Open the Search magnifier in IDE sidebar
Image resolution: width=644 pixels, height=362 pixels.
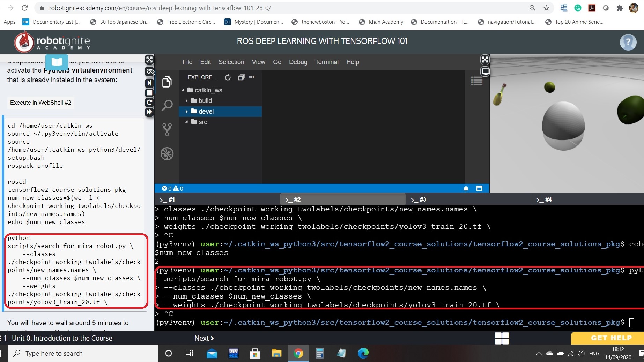tap(167, 105)
